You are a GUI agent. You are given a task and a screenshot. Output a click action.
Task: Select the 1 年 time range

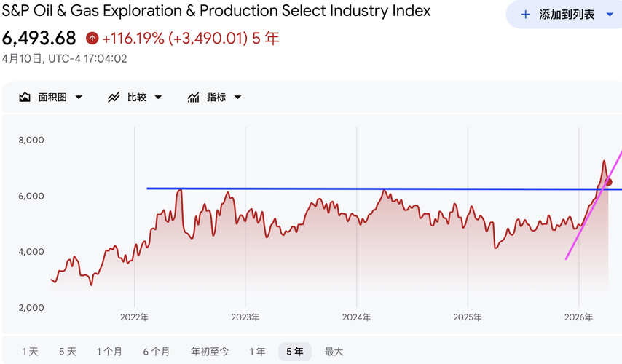point(257,352)
